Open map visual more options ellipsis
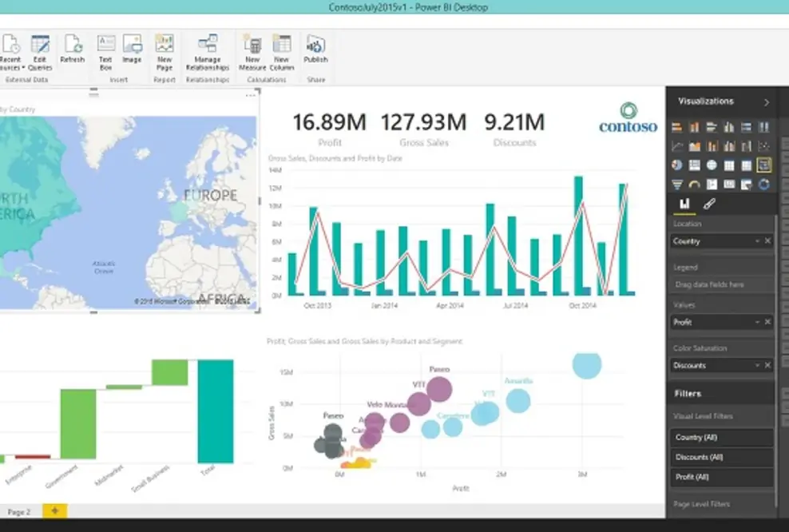 [x=250, y=95]
